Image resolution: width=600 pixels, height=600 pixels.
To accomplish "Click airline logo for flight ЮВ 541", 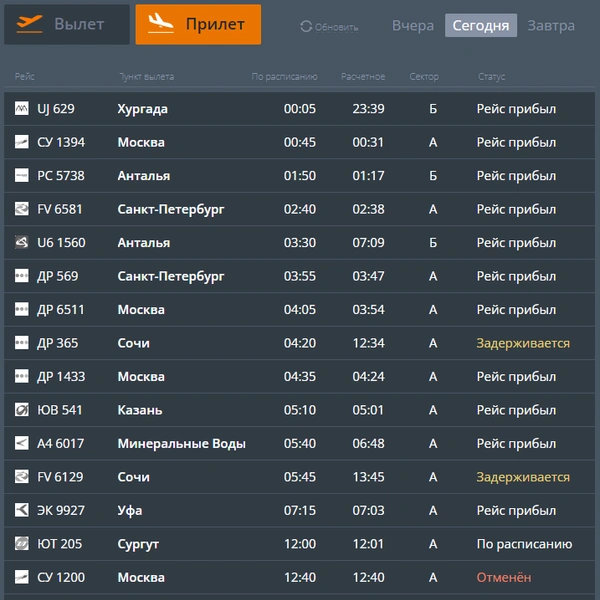I will click(21, 410).
